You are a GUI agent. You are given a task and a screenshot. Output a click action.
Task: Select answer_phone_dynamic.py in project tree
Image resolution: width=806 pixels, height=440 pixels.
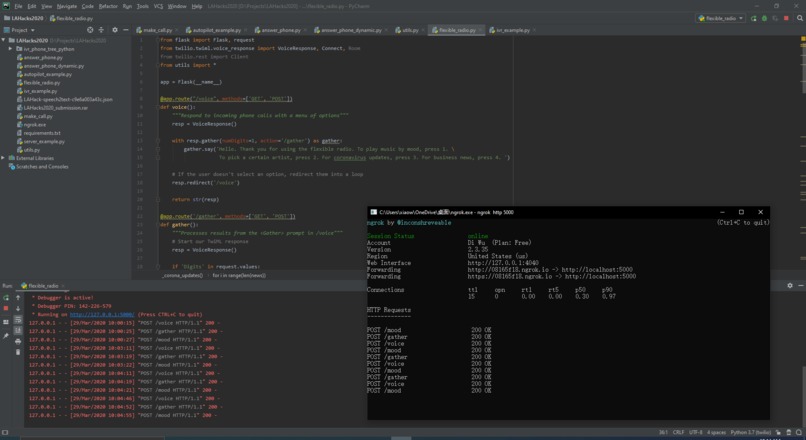(53, 66)
